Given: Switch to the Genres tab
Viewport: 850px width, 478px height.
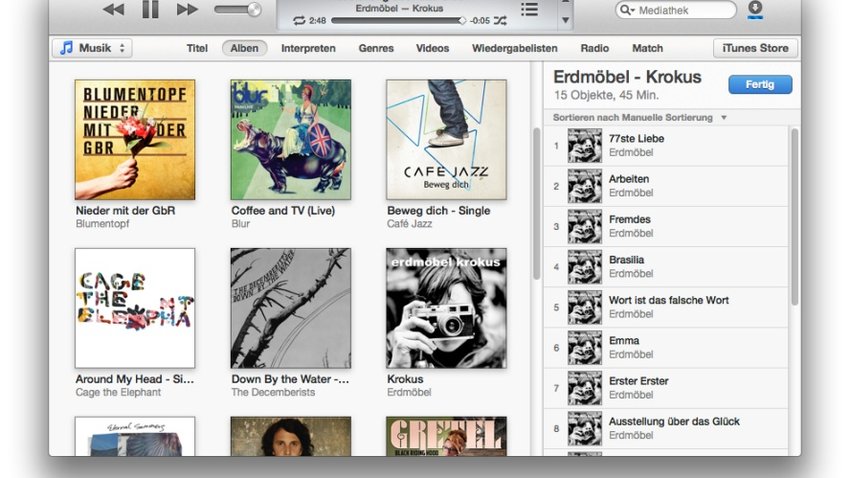Looking at the screenshot, I should pyautogui.click(x=376, y=48).
